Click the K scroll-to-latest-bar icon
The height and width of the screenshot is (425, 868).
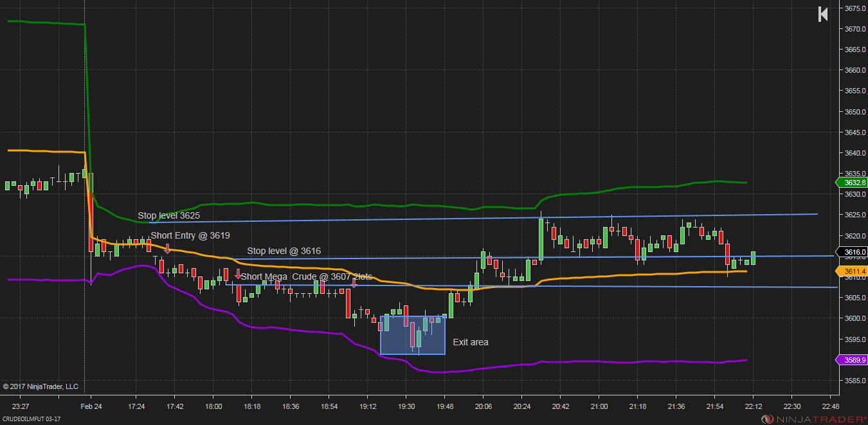(822, 14)
